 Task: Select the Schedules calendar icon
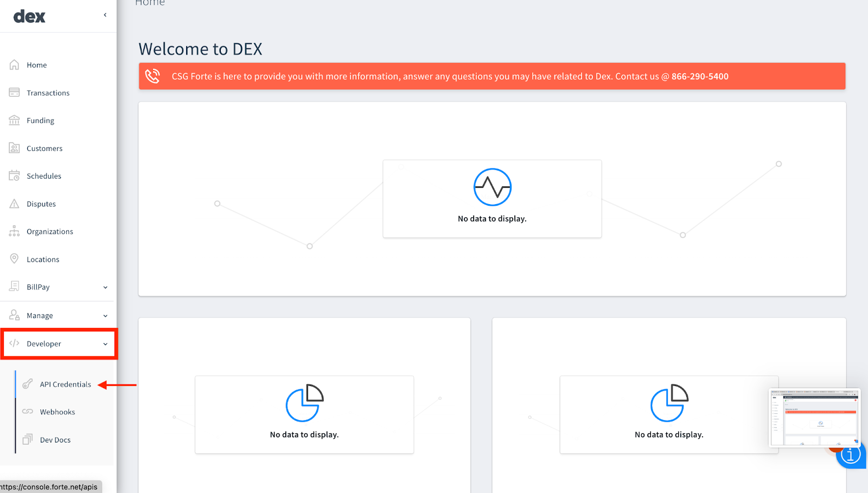click(x=15, y=175)
